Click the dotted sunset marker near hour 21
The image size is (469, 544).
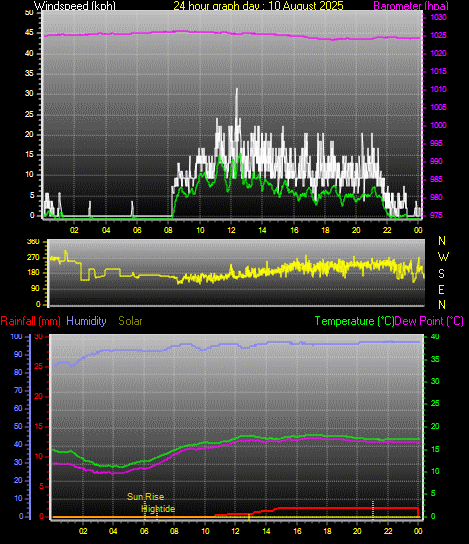coord(373,510)
